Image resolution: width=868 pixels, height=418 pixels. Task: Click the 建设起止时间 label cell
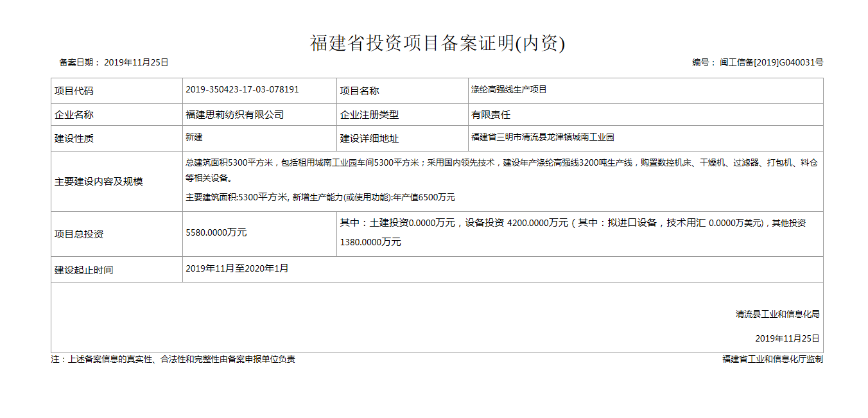click(x=117, y=270)
